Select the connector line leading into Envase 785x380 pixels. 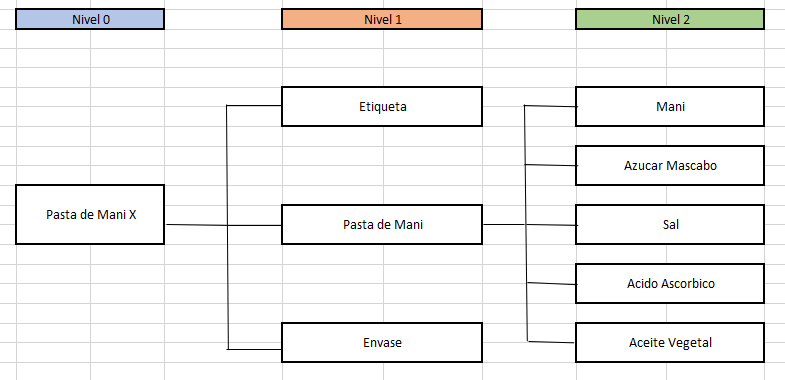tap(254, 349)
